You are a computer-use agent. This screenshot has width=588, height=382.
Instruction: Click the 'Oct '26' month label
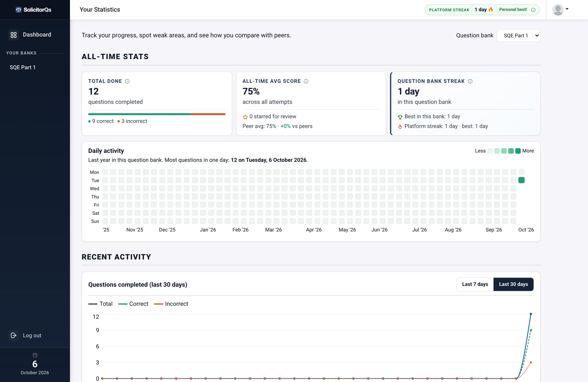tap(526, 230)
